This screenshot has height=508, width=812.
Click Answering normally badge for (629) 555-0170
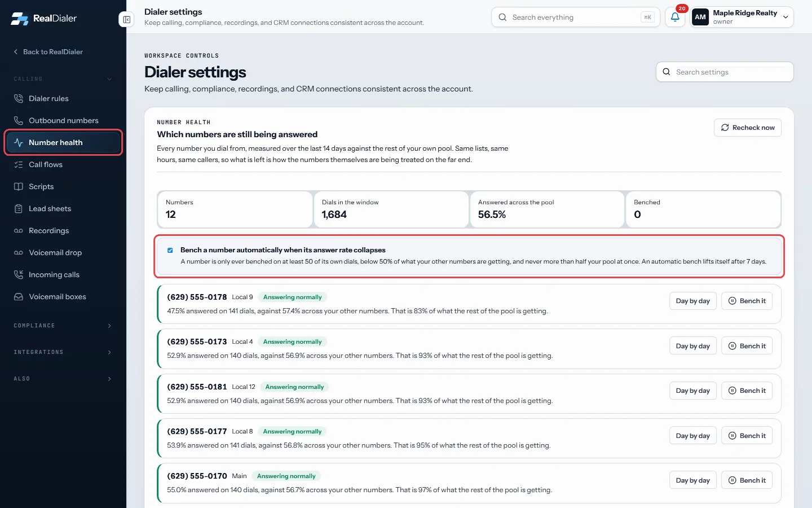tap(286, 476)
